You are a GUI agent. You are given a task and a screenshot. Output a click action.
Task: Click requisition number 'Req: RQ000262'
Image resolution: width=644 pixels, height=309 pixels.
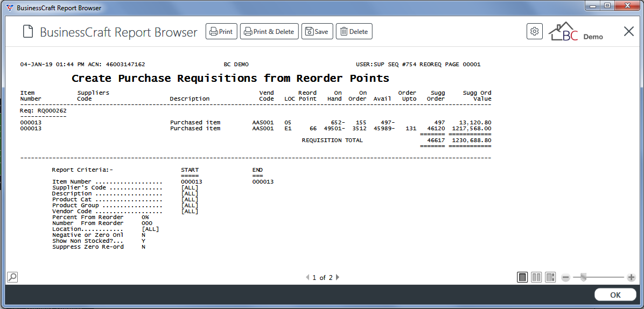point(43,111)
